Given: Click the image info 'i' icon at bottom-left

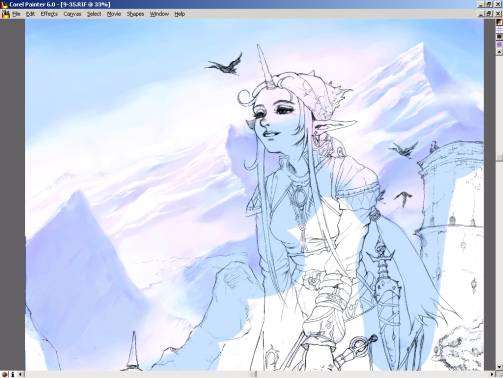Looking at the screenshot, I should (13, 374).
